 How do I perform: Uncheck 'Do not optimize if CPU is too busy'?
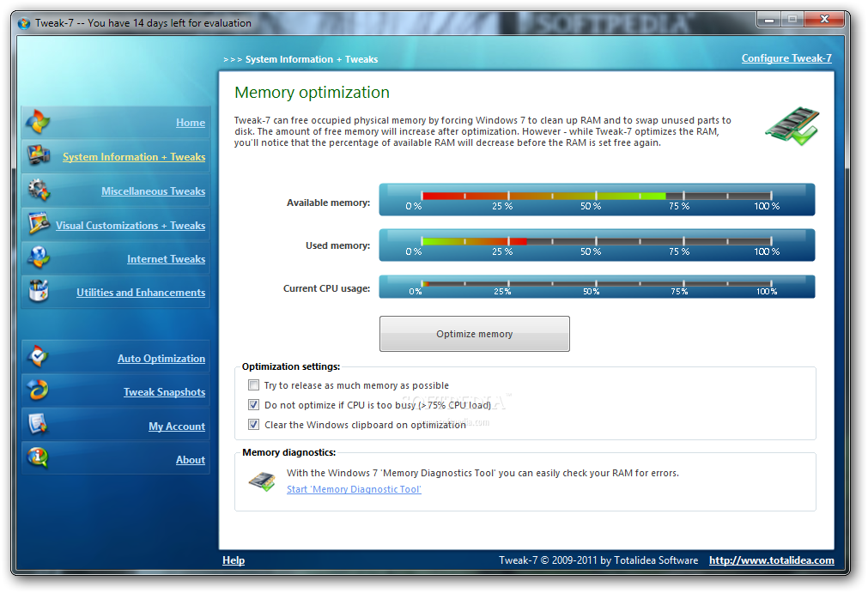[x=253, y=405]
